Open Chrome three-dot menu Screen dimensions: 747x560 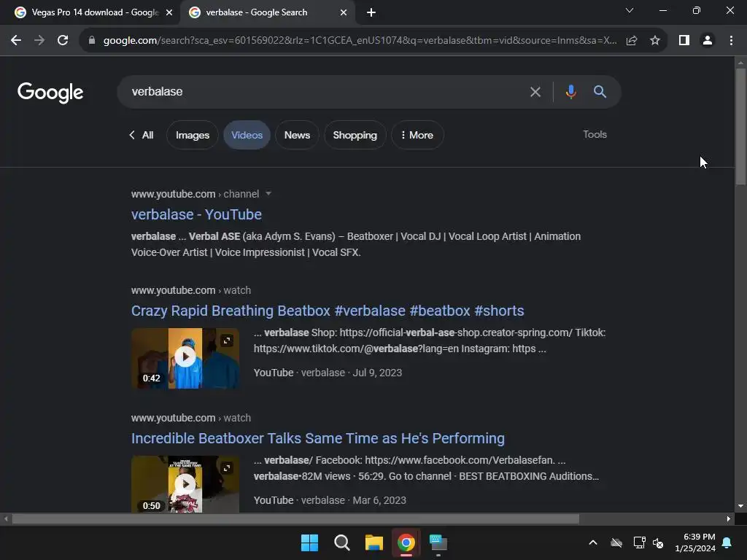pos(731,41)
